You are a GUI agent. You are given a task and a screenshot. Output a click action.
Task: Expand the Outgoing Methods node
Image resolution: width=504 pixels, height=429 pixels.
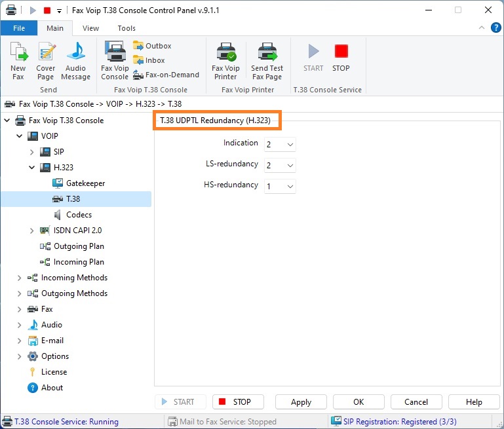(20, 293)
